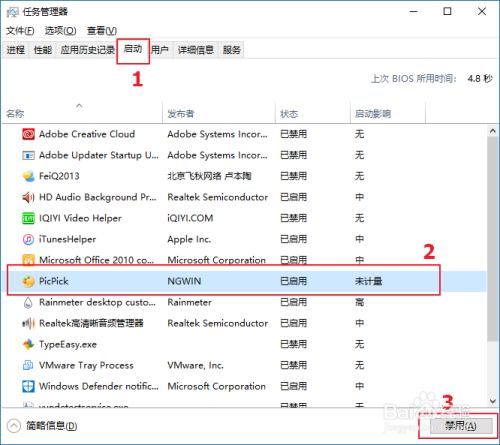
Task: Select the Microsoft Office 2010 co... entry
Action: coord(97,260)
